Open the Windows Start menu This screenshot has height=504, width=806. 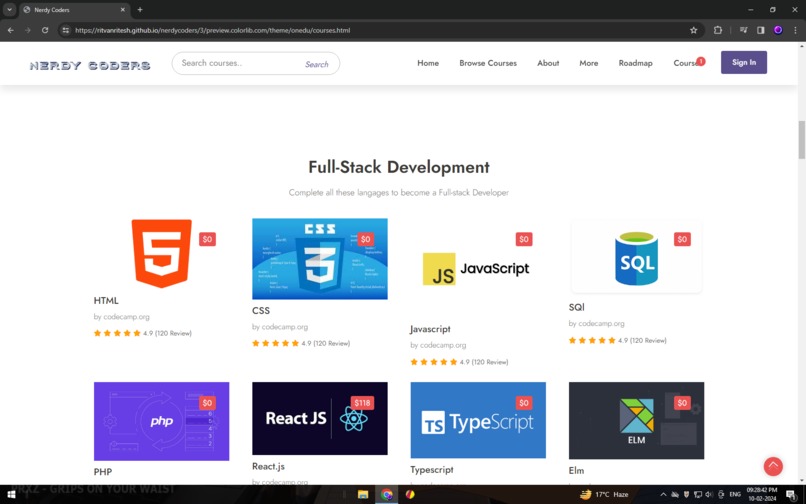pyautogui.click(x=11, y=495)
